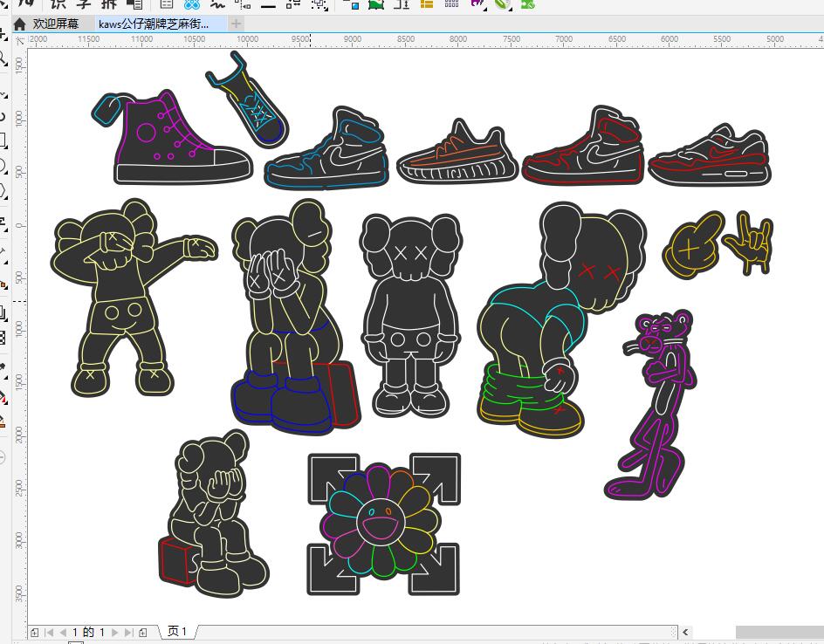
Task: Select the orange-striped Yeezy sneaker artwork
Action: coord(457,153)
